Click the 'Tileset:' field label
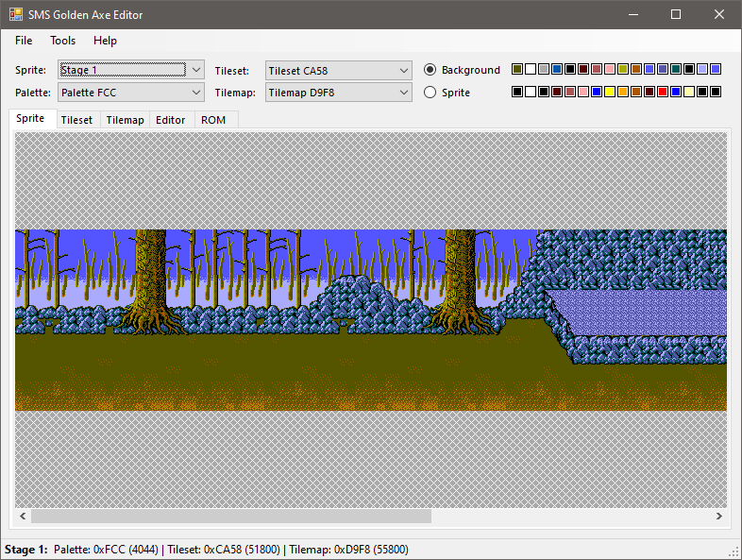 click(x=232, y=71)
